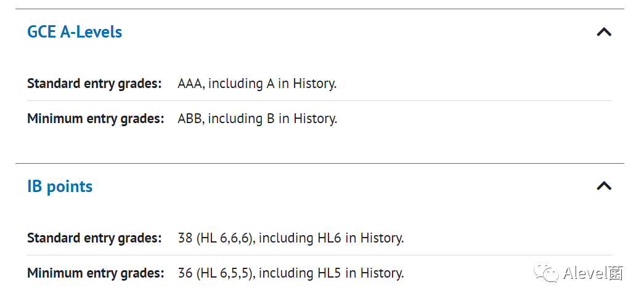Image resolution: width=644 pixels, height=301 pixels.
Task: Click the separator line above IB points
Action: [x=320, y=163]
